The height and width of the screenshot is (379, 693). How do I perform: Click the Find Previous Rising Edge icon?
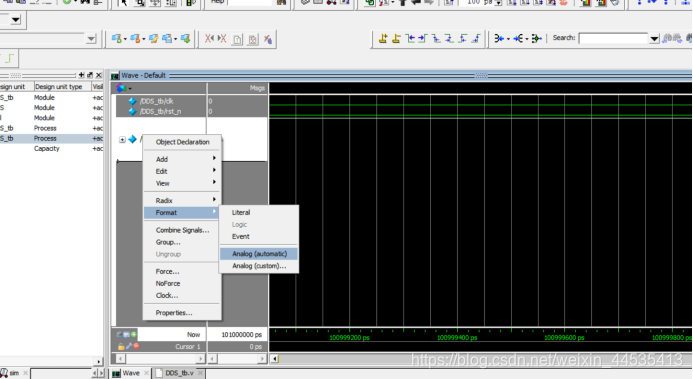pos(463,38)
